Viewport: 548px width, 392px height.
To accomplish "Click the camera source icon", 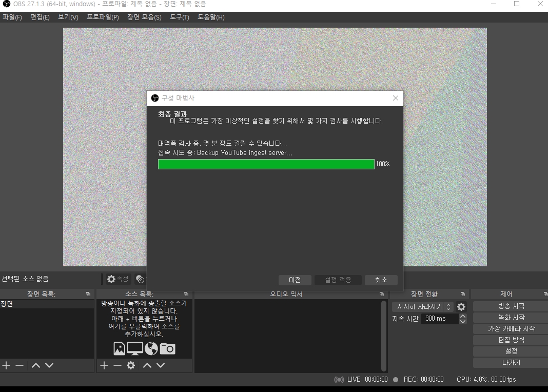I will (168, 348).
